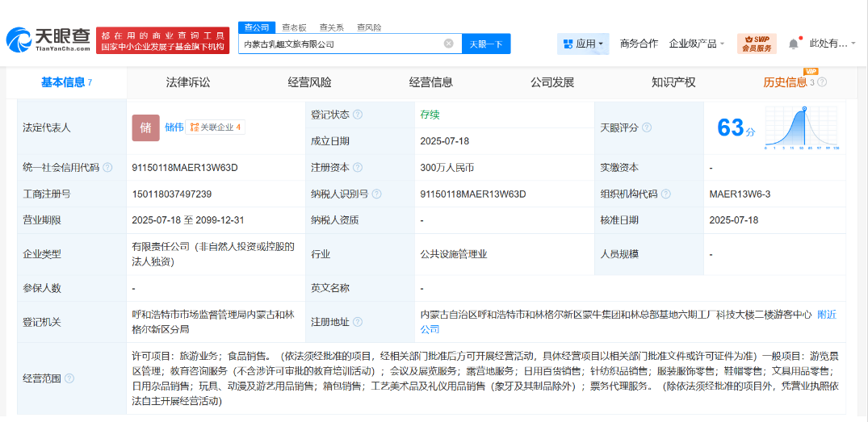Viewport: 868px width, 422px height.
Task: Click establishment date 2025-07-18 under 成立日期
Action: pyautogui.click(x=445, y=141)
